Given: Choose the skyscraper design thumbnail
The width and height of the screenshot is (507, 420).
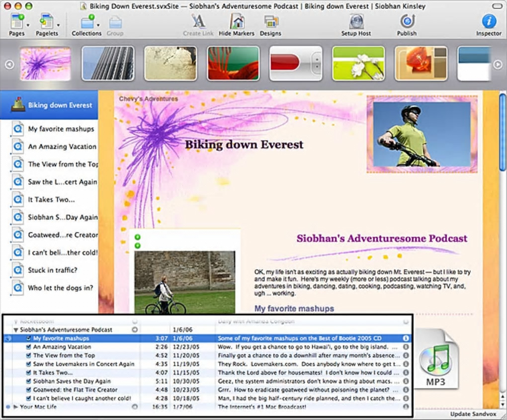Looking at the screenshot, I should tap(108, 63).
